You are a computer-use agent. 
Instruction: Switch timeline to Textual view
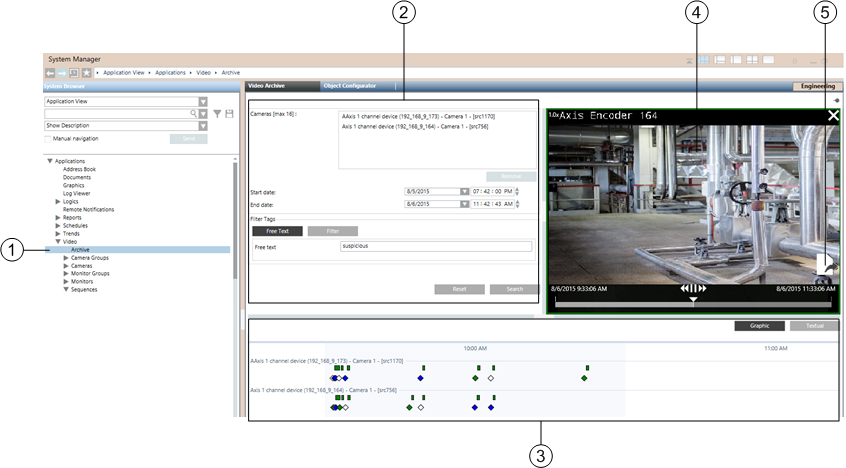pyautogui.click(x=814, y=326)
